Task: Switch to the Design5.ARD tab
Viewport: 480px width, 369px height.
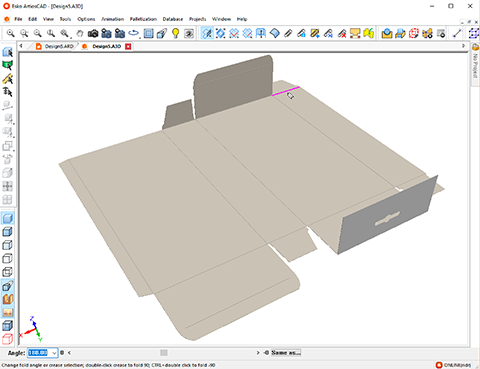Action: coord(56,46)
